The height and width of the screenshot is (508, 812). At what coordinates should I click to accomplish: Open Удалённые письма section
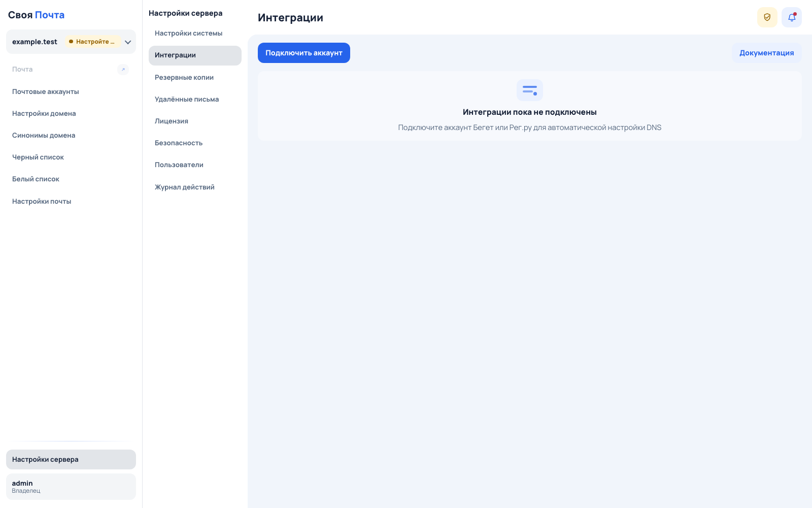[195, 100]
